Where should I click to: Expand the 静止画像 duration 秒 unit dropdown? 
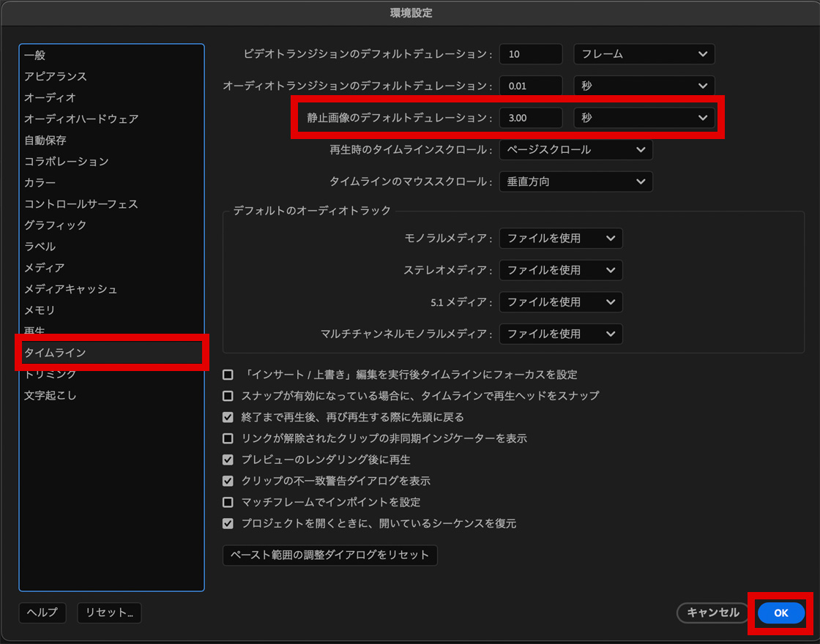tap(644, 117)
